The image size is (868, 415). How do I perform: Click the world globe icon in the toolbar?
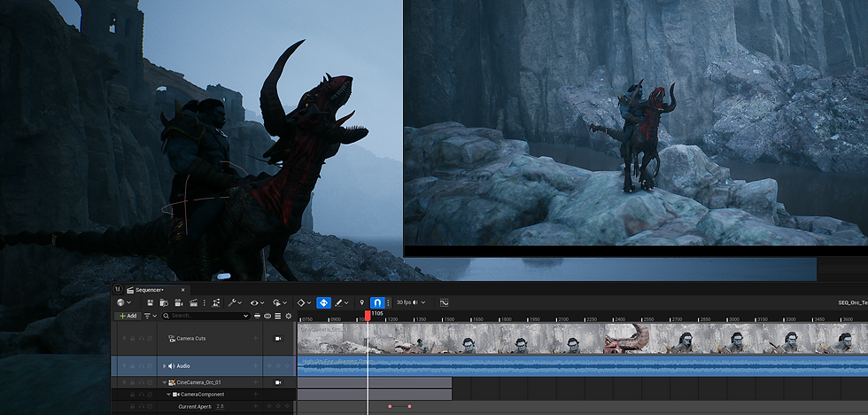tap(121, 302)
